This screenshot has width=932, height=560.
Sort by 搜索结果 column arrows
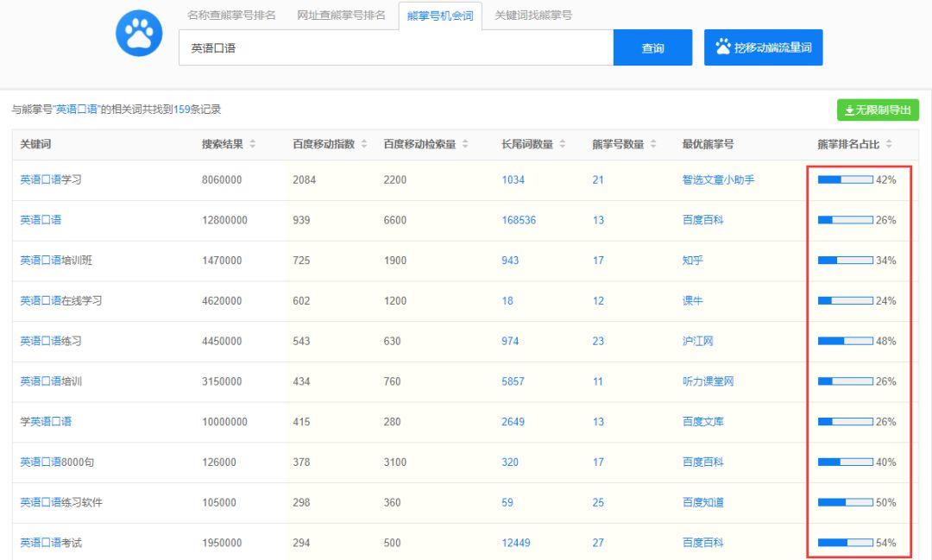[x=253, y=144]
